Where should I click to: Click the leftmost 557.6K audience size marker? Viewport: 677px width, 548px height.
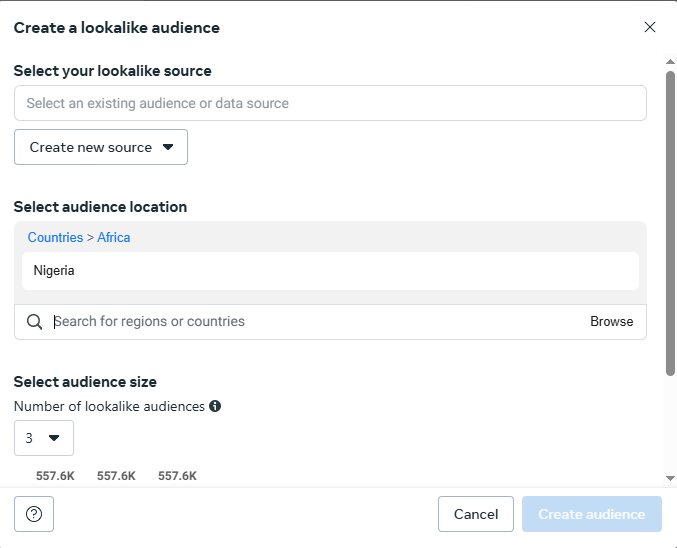(x=55, y=476)
